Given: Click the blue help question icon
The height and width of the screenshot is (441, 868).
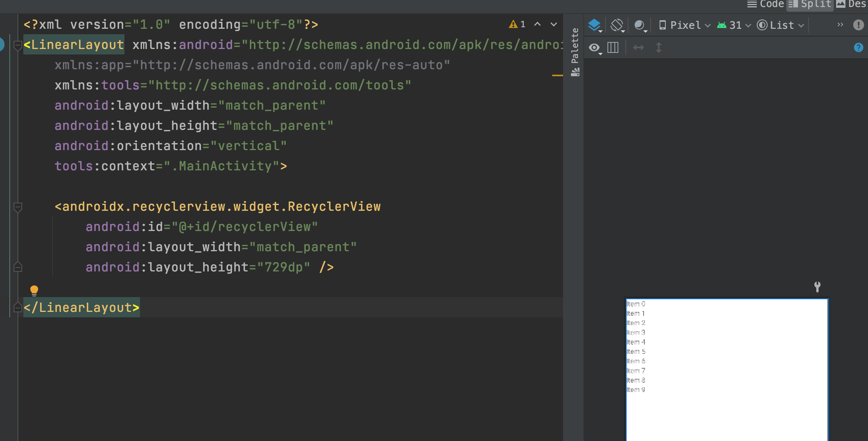Looking at the screenshot, I should pyautogui.click(x=858, y=48).
